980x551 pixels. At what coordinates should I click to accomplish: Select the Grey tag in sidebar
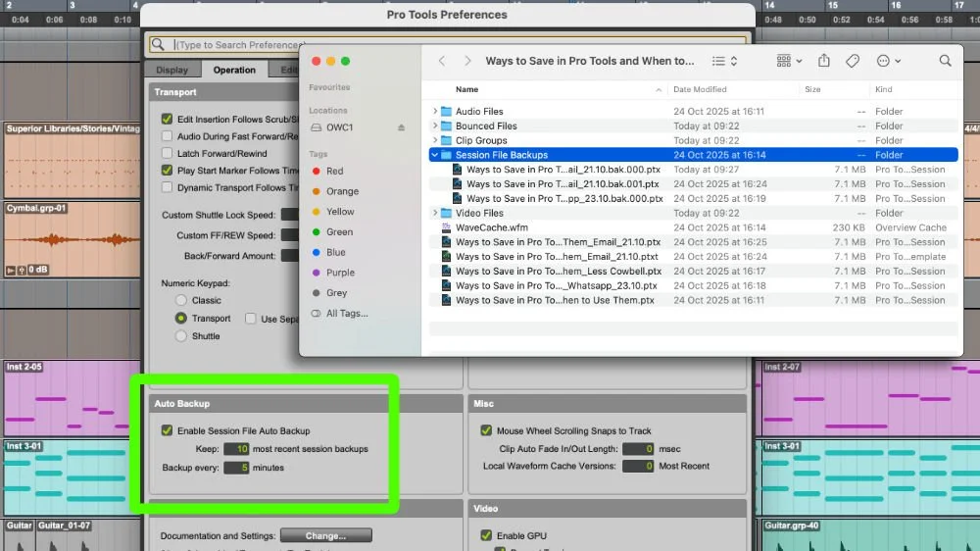336,293
